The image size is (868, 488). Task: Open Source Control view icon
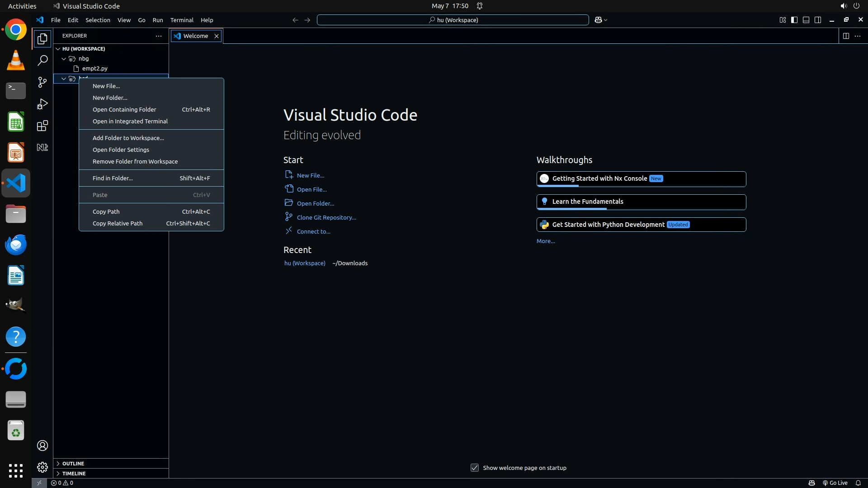42,82
